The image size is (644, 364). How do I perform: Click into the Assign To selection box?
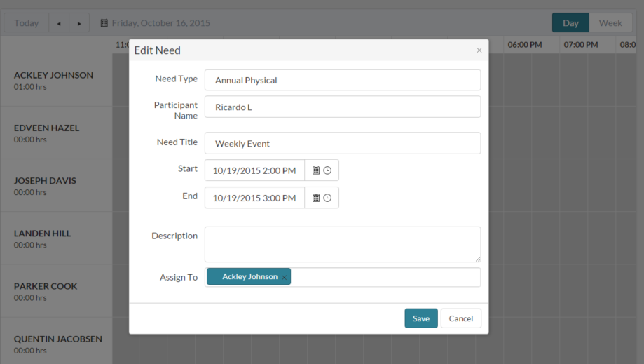click(385, 277)
